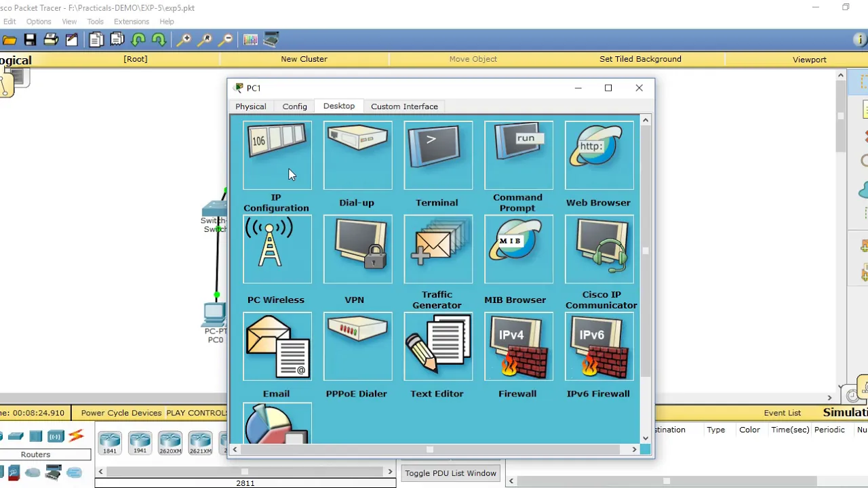868x488 pixels.
Task: Switch to the Physical tab
Action: tap(251, 106)
